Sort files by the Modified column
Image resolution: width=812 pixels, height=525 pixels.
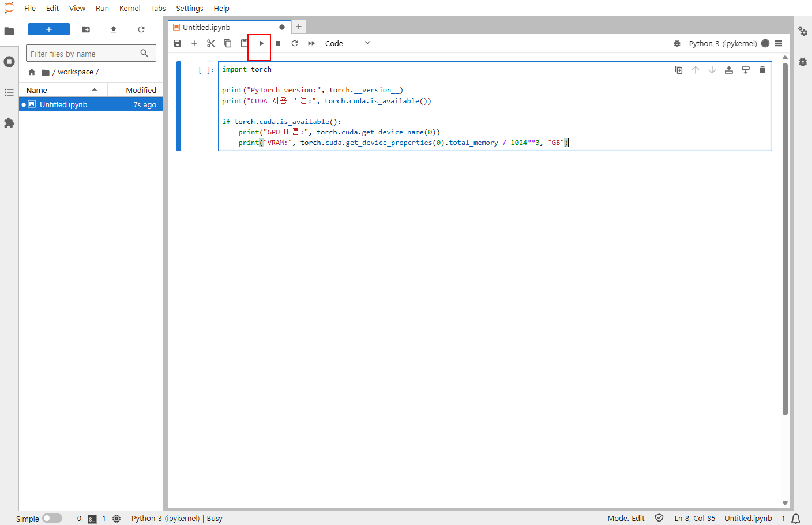(x=136, y=90)
